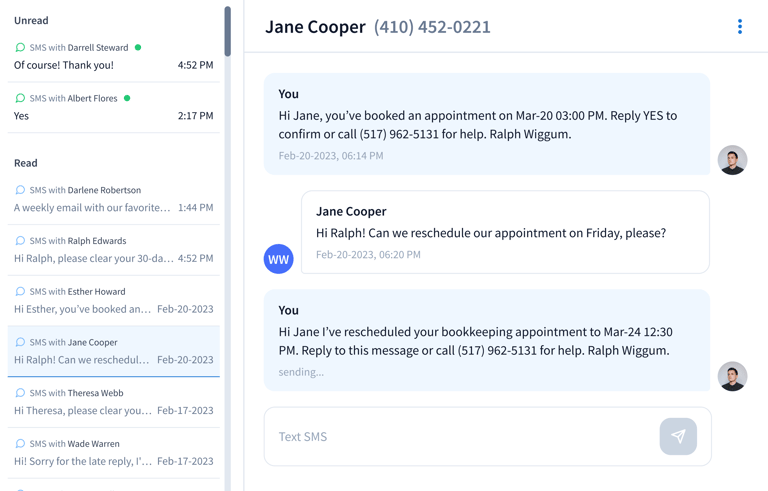
Task: Click the Jane Cooper name in the header
Action: (315, 27)
